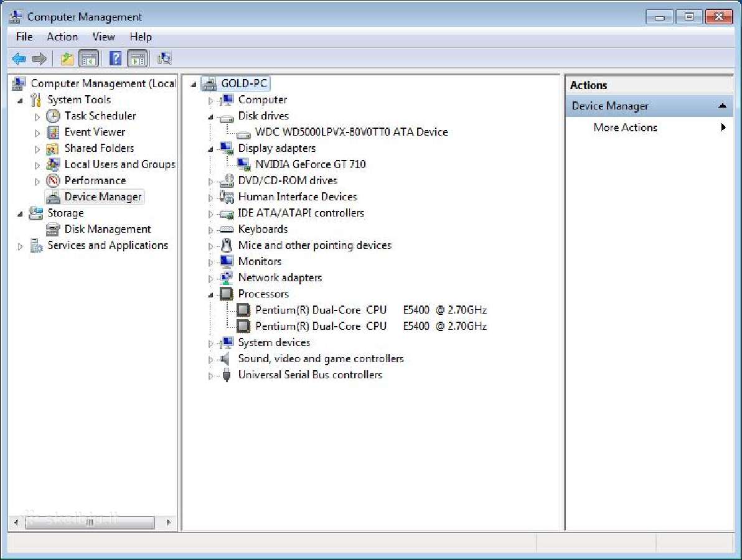Click the Services and Applications icon

pos(36,246)
